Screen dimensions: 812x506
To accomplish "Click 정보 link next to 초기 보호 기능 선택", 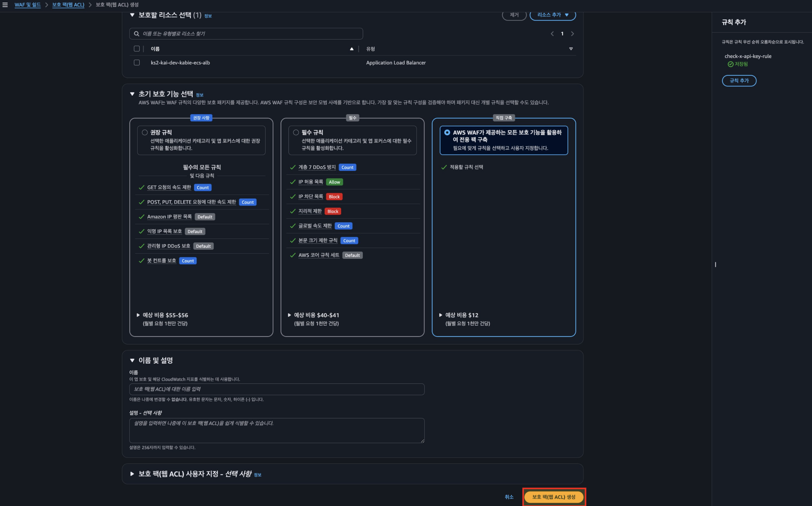I will coord(200,95).
